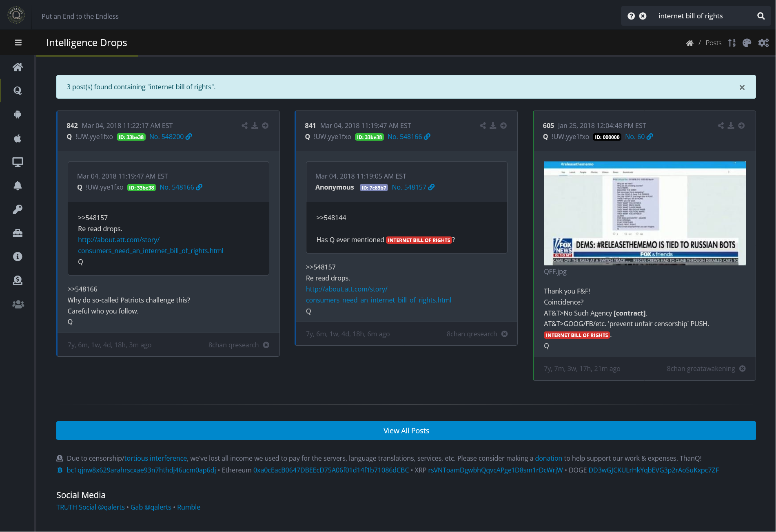
Task: Click 8chan greatawakening source icon
Action: tap(743, 369)
